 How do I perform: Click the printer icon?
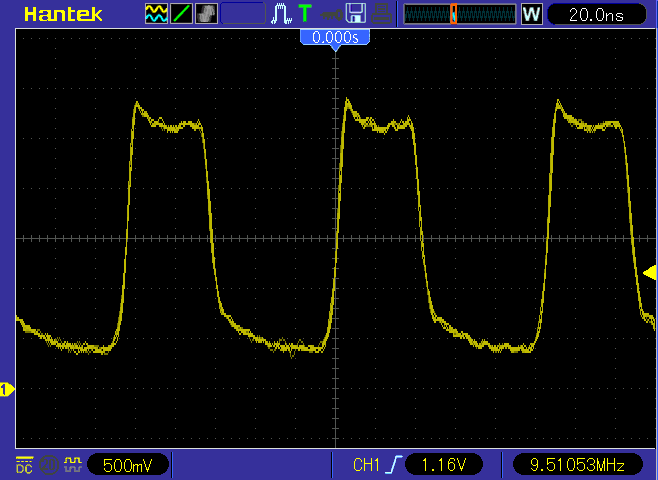[x=381, y=13]
